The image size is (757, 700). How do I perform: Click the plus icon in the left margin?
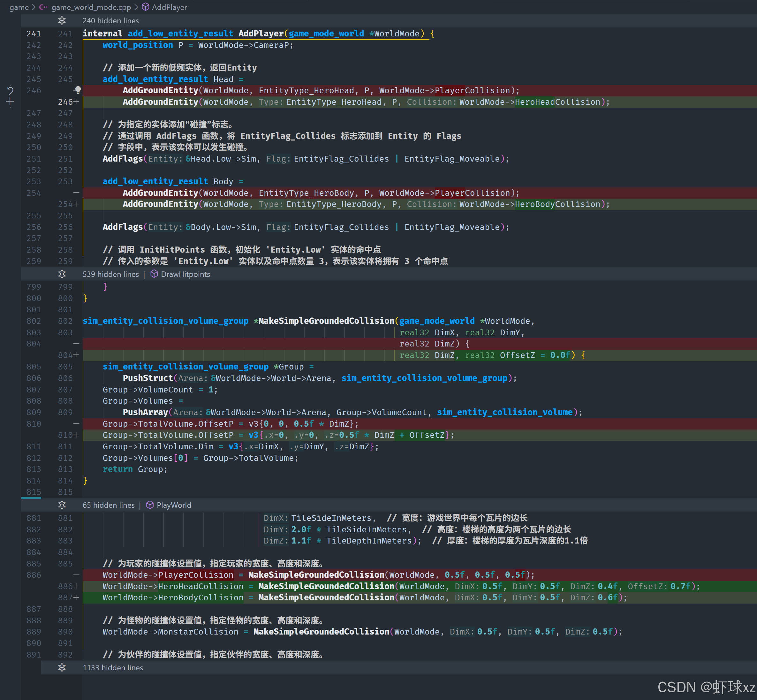click(10, 102)
